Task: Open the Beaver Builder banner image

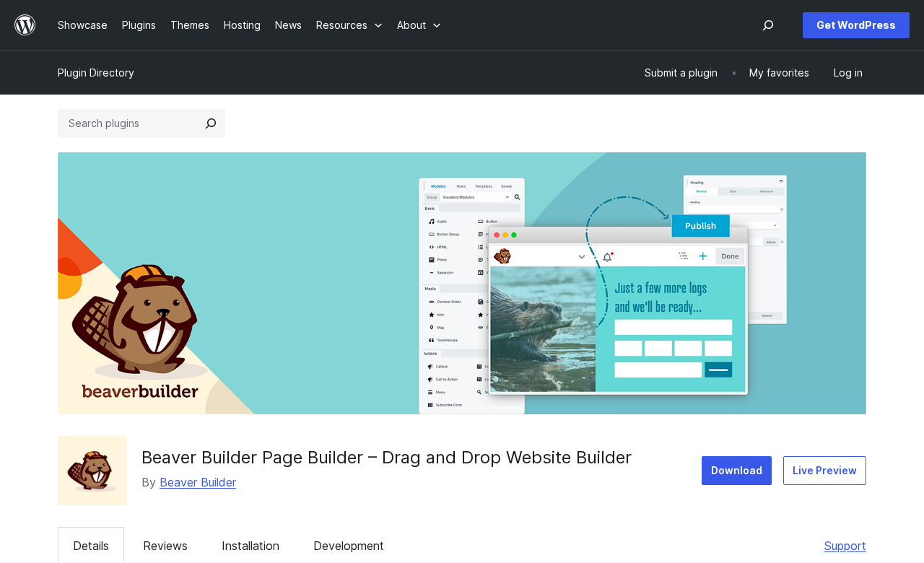Action: coord(462,283)
